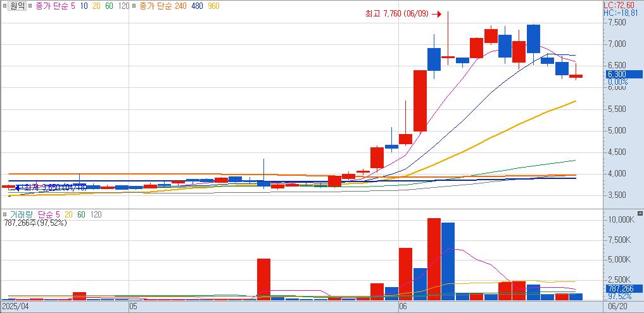Click the tallest blue volume bar in June
The image size is (644, 313).
[448, 261]
